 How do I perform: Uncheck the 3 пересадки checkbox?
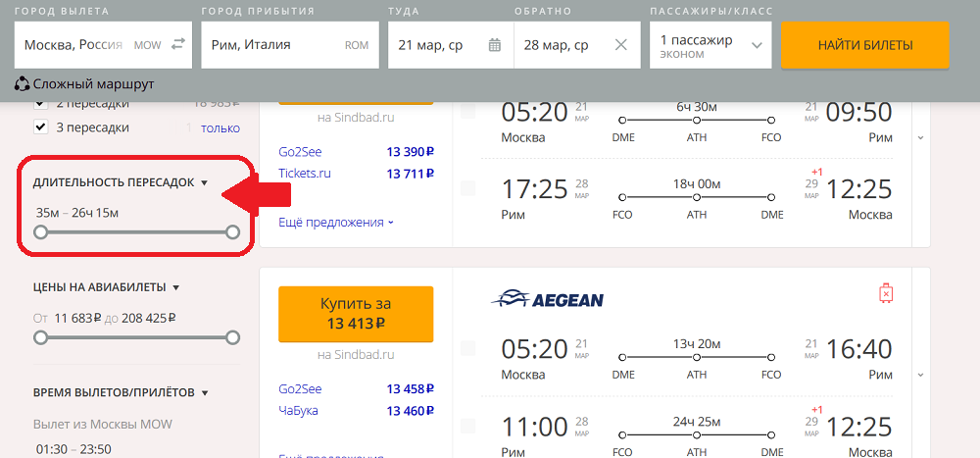coord(40,127)
